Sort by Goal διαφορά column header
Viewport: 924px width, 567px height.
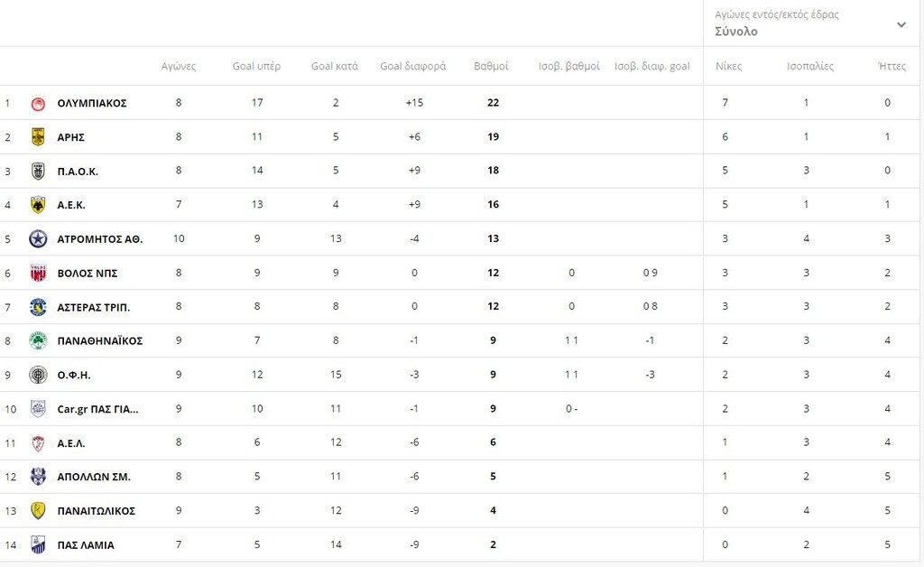[414, 66]
